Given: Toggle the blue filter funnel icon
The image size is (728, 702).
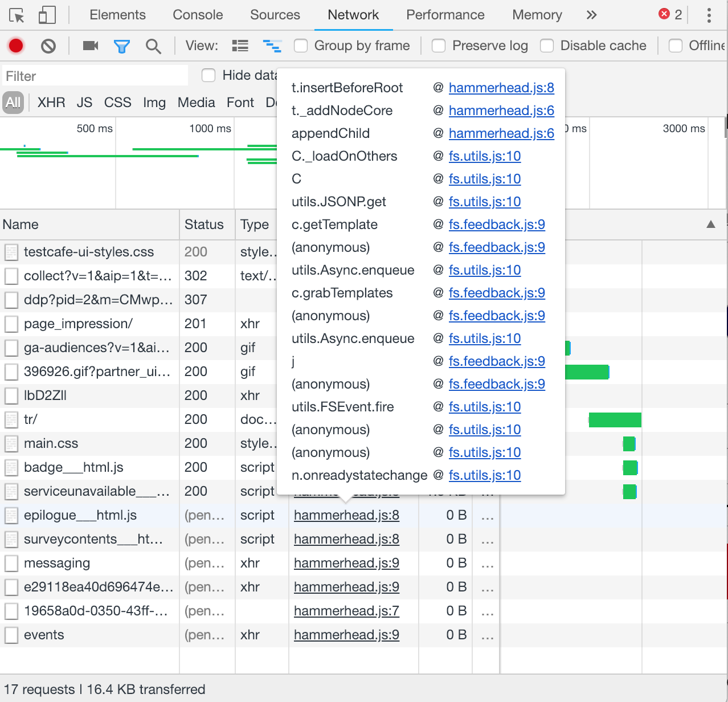Looking at the screenshot, I should point(122,46).
